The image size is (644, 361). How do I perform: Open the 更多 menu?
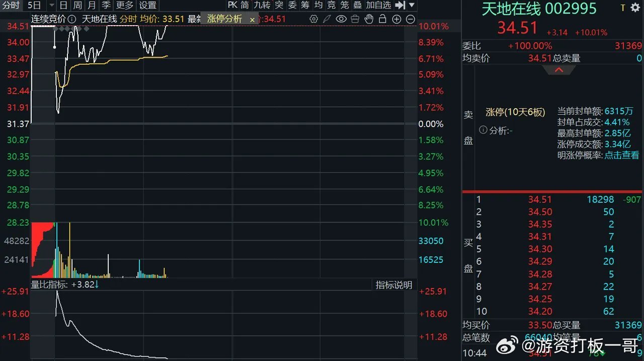124,5
